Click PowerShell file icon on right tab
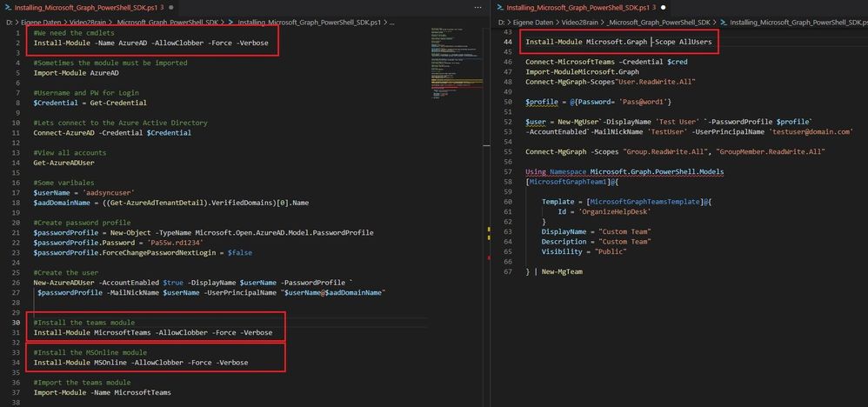The image size is (868, 407). (x=500, y=8)
